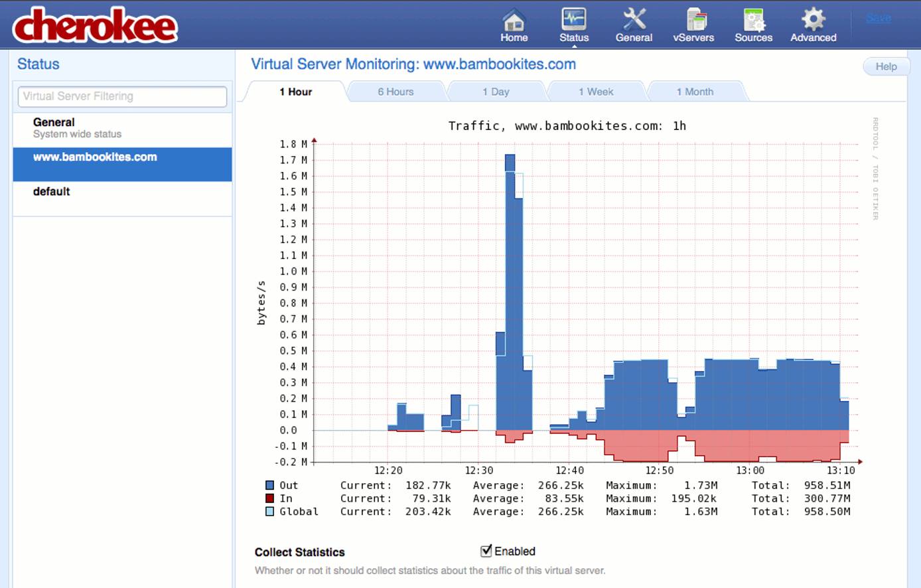This screenshot has height=588, width=921.
Task: Open the Help panel
Action: pyautogui.click(x=885, y=66)
